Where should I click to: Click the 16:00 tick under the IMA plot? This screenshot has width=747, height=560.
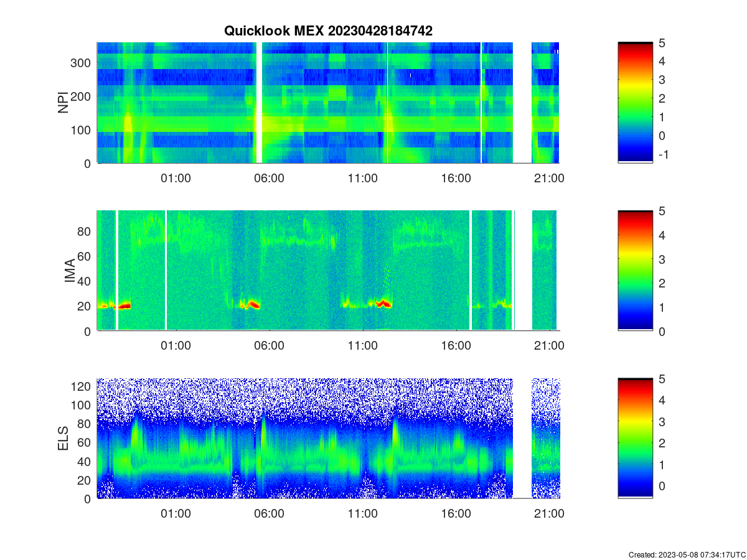pyautogui.click(x=456, y=346)
